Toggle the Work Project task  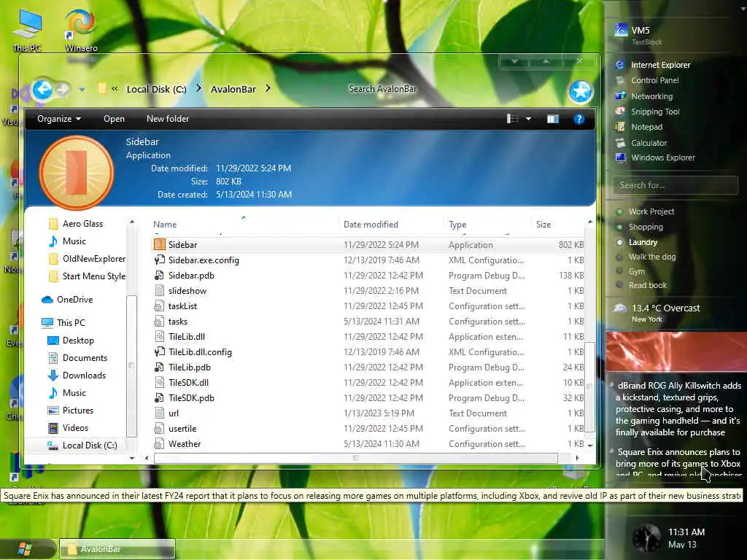[646, 211]
